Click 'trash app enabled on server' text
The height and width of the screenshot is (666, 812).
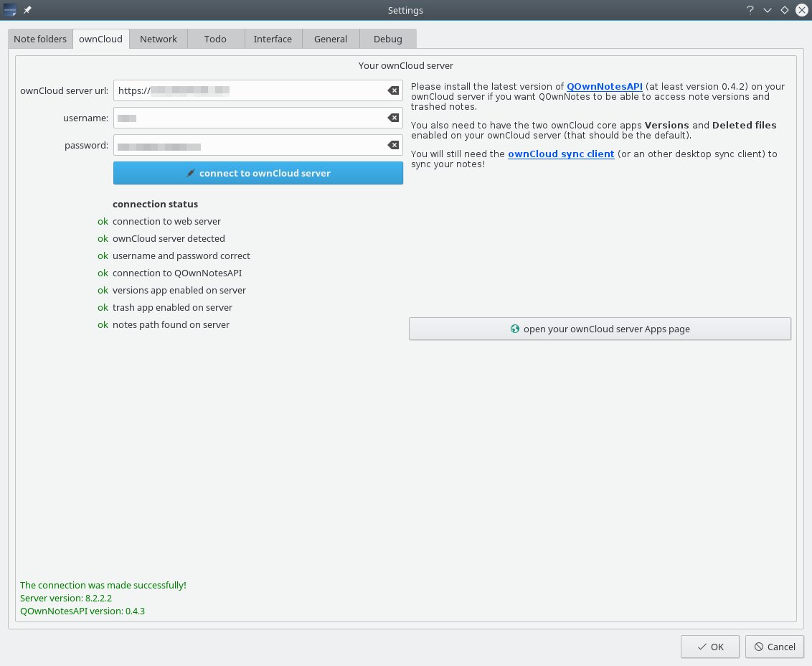(172, 307)
